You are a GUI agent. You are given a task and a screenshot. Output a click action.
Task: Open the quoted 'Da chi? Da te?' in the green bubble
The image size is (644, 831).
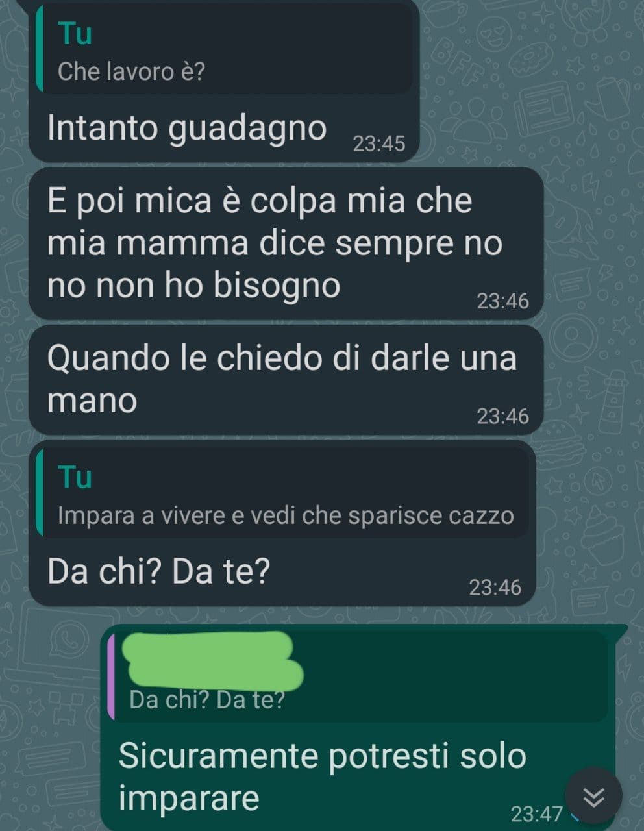[207, 700]
